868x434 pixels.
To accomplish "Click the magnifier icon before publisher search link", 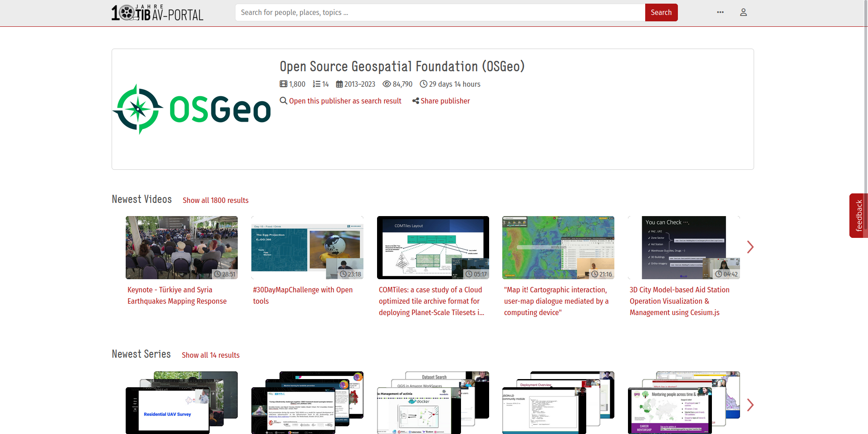I will click(x=284, y=101).
